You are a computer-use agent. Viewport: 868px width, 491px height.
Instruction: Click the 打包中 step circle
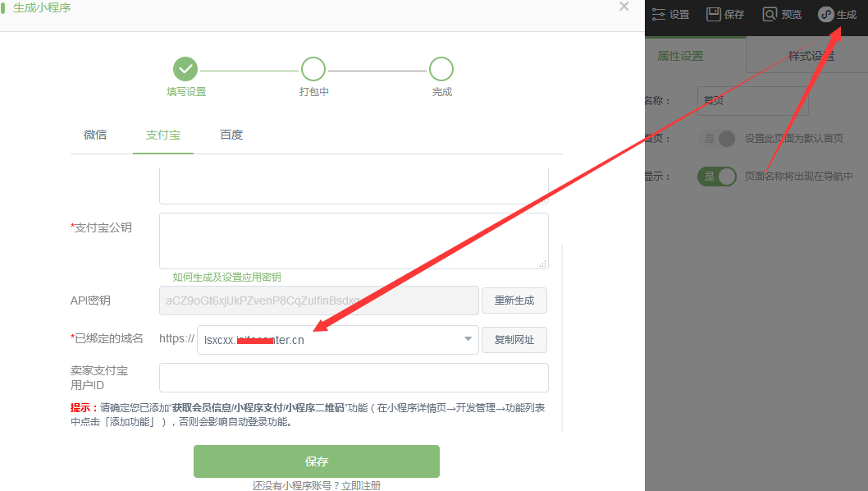313,69
